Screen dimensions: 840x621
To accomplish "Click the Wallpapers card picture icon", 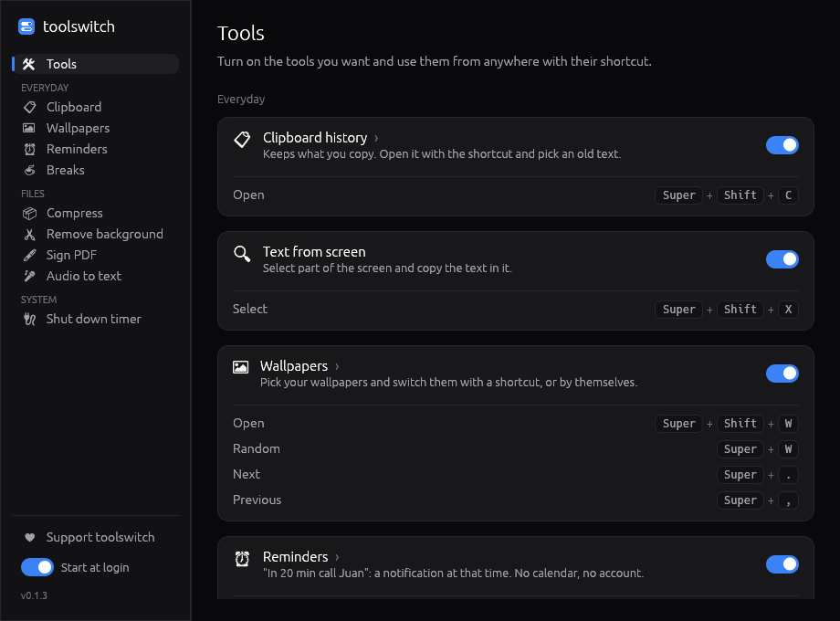I will point(240,367).
